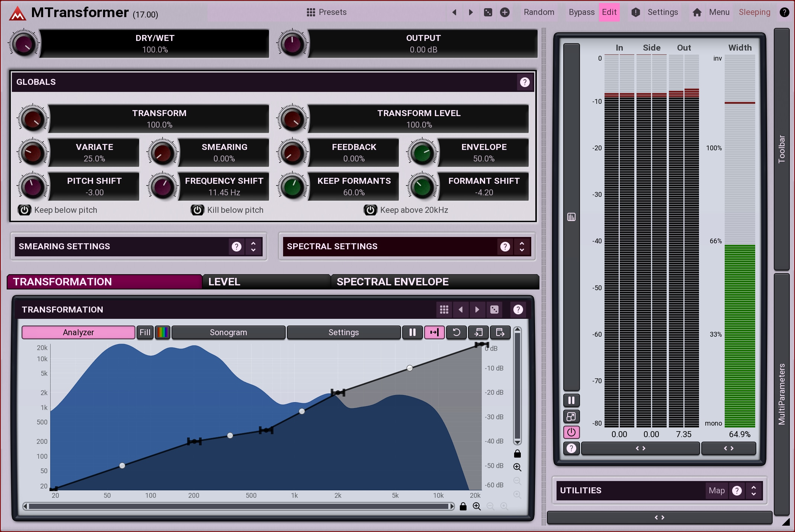Image resolution: width=795 pixels, height=532 pixels.
Task: Click the Sonogram button
Action: point(228,332)
